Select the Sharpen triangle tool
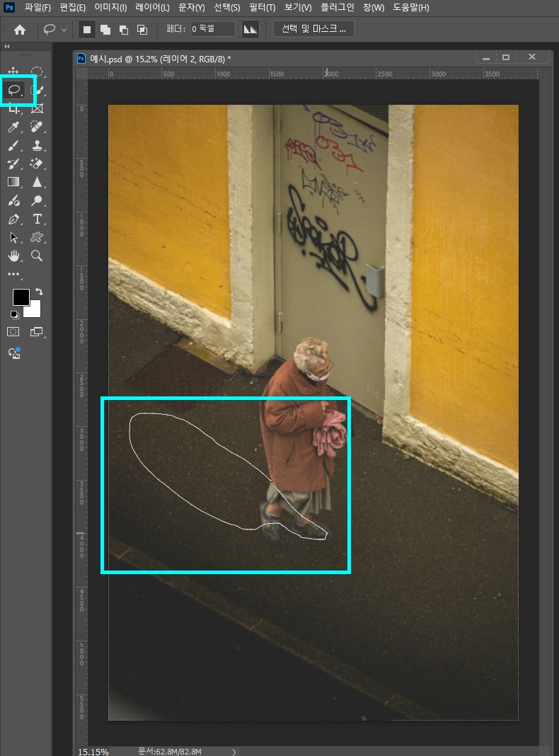 (x=37, y=182)
